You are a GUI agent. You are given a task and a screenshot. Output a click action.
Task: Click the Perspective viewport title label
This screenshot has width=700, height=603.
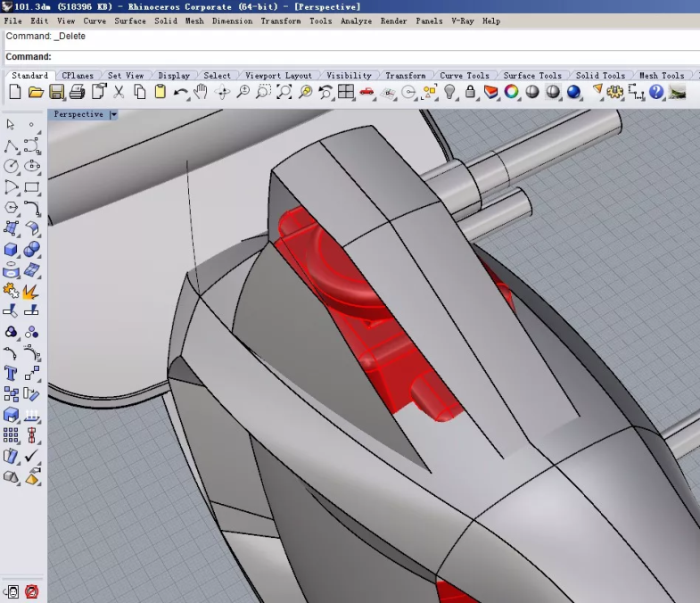[x=78, y=115]
